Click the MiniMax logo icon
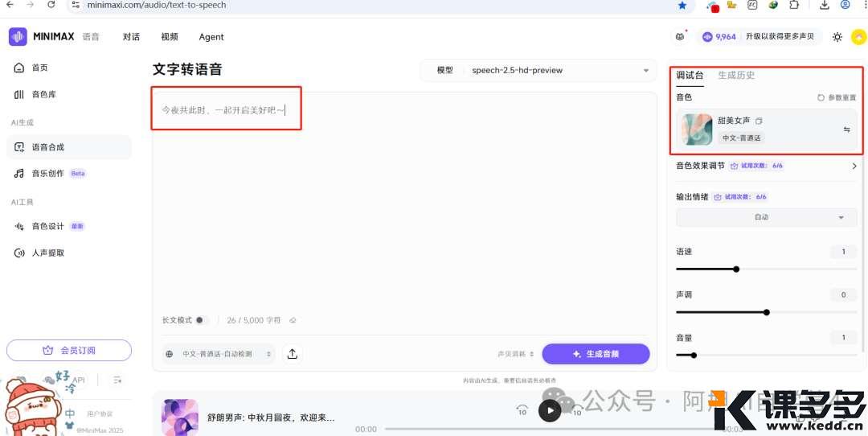The image size is (868, 436). tap(18, 37)
